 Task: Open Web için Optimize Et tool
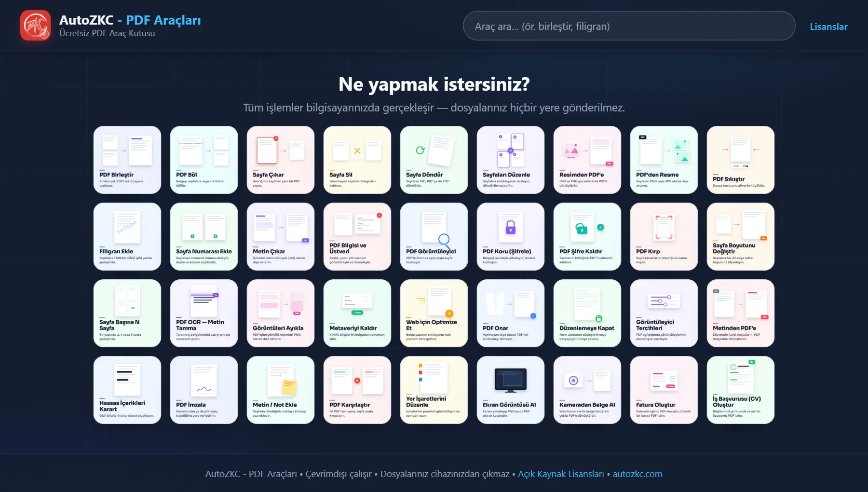tap(434, 314)
